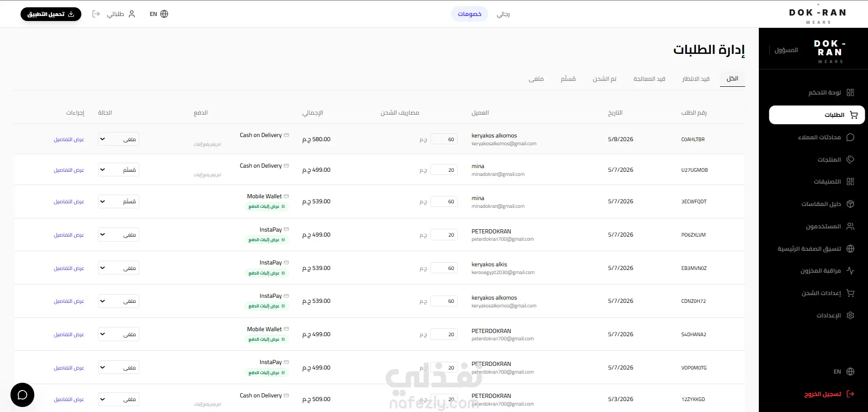Click the sidebar EN globe icon
This screenshot has width=868, height=412.
pyautogui.click(x=850, y=371)
